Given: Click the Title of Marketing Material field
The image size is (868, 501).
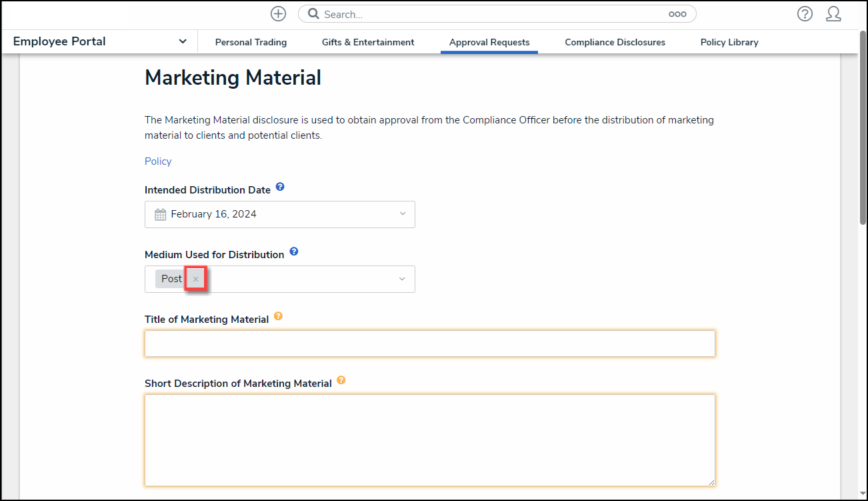Looking at the screenshot, I should click(x=429, y=344).
